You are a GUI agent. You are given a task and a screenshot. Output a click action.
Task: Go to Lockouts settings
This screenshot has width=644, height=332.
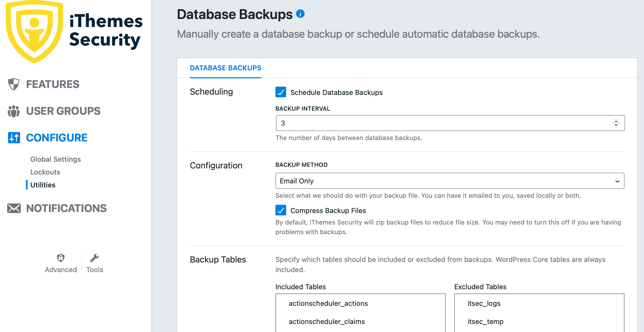45,172
